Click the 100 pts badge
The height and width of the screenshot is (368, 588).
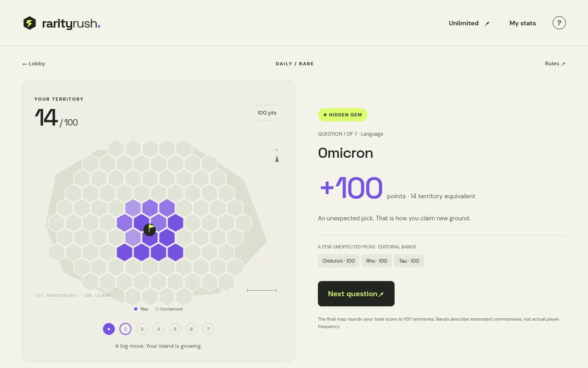point(267,113)
